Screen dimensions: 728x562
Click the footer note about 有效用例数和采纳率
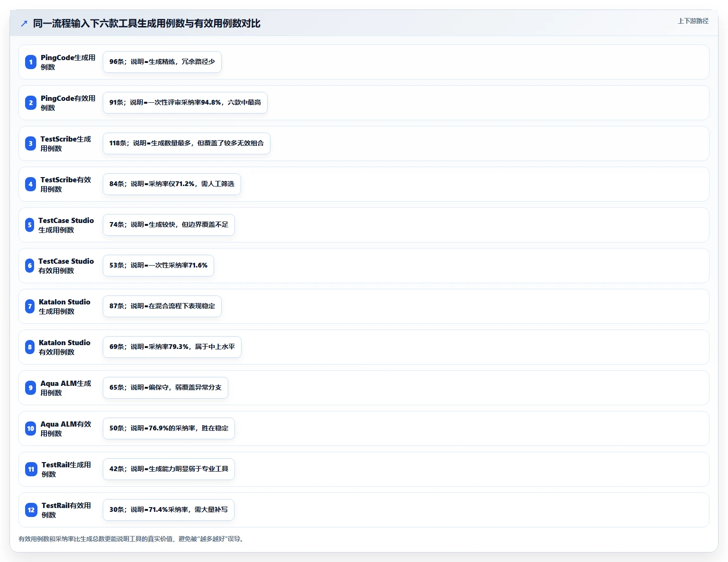132,539
